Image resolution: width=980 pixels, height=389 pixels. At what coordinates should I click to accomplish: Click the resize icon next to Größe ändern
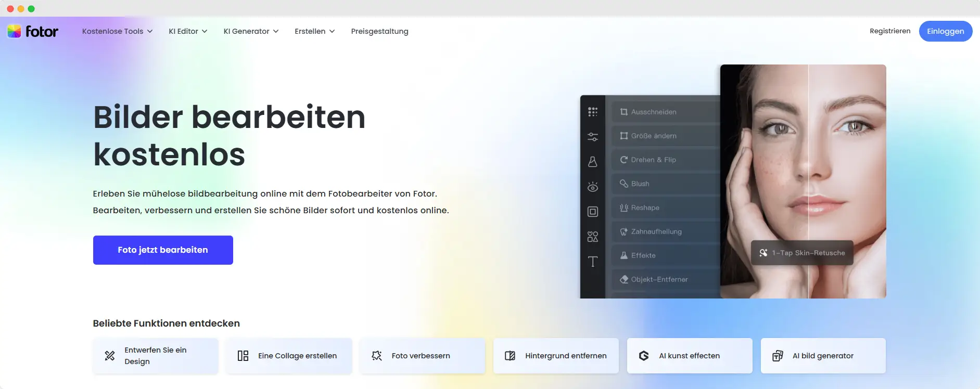(624, 136)
